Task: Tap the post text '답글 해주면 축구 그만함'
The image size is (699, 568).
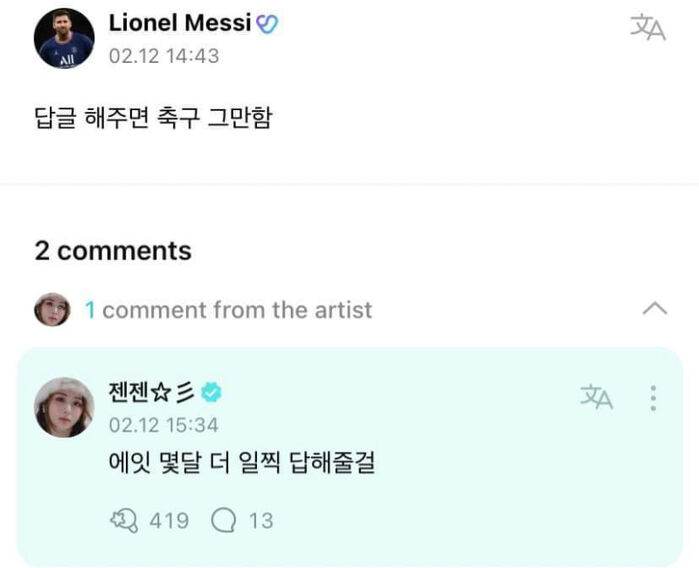Action: tap(153, 118)
